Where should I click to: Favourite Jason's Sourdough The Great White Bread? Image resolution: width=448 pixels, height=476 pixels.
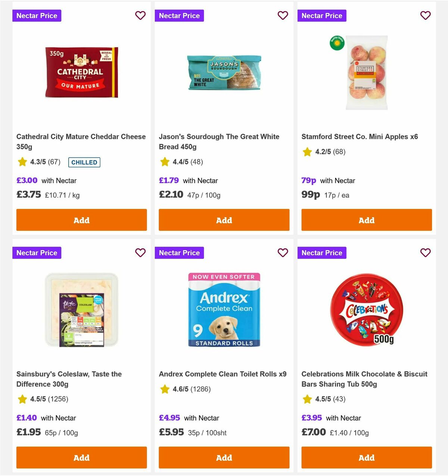click(x=283, y=16)
